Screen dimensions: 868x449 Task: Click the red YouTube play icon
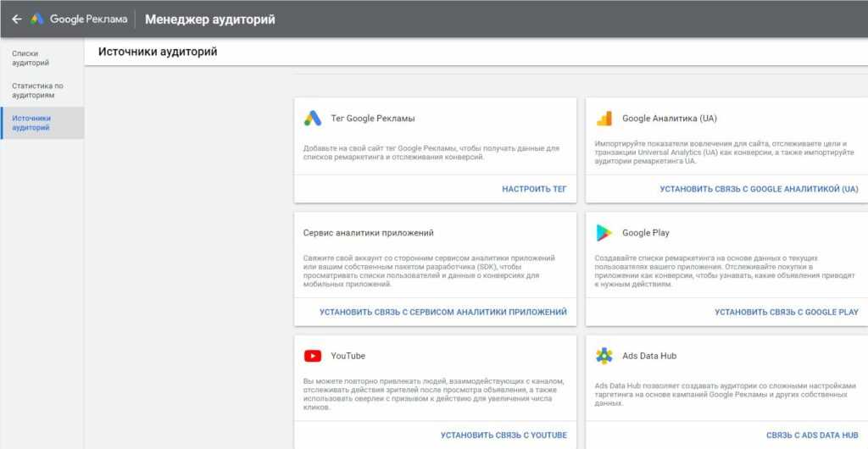(x=313, y=356)
